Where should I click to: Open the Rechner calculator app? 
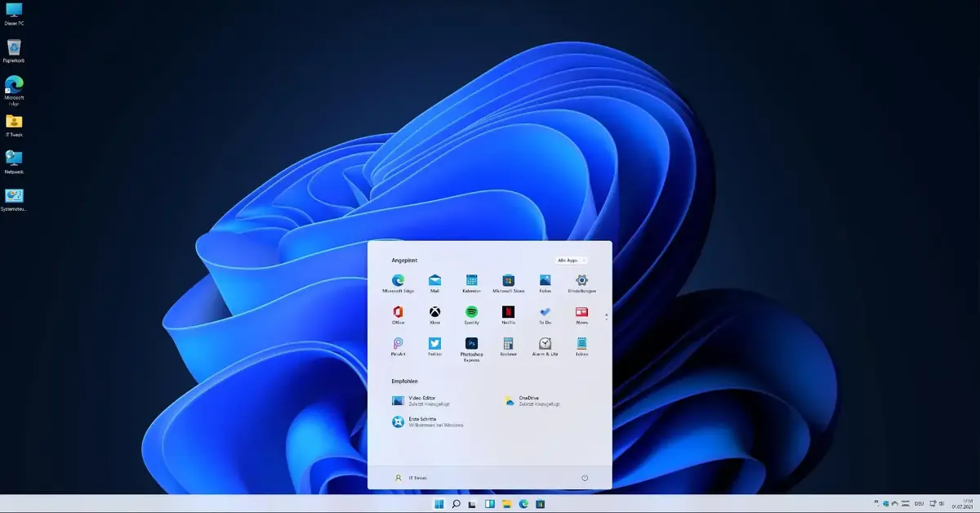coord(508,345)
